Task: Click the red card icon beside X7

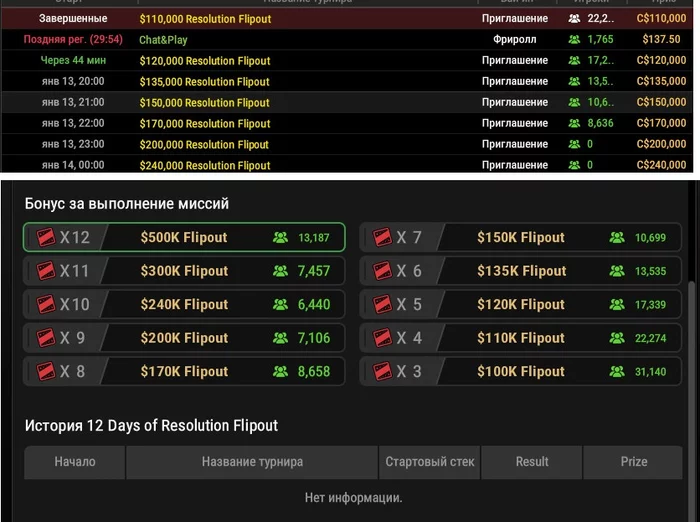Action: 382,238
